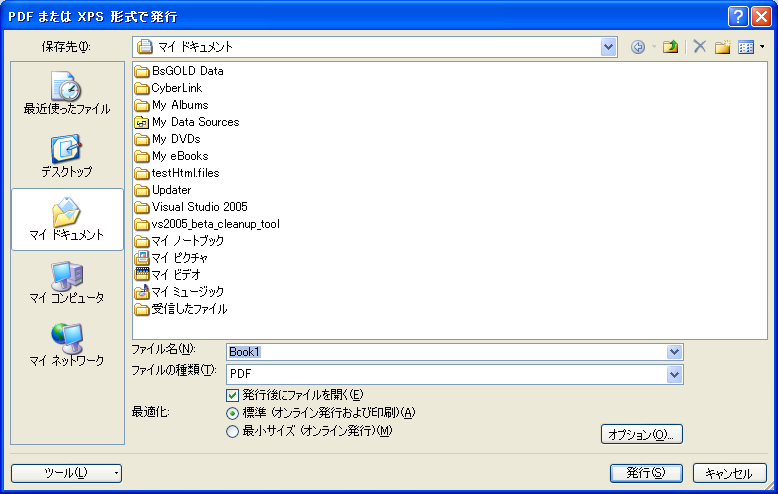
Task: Click the help question mark button
Action: (x=738, y=16)
